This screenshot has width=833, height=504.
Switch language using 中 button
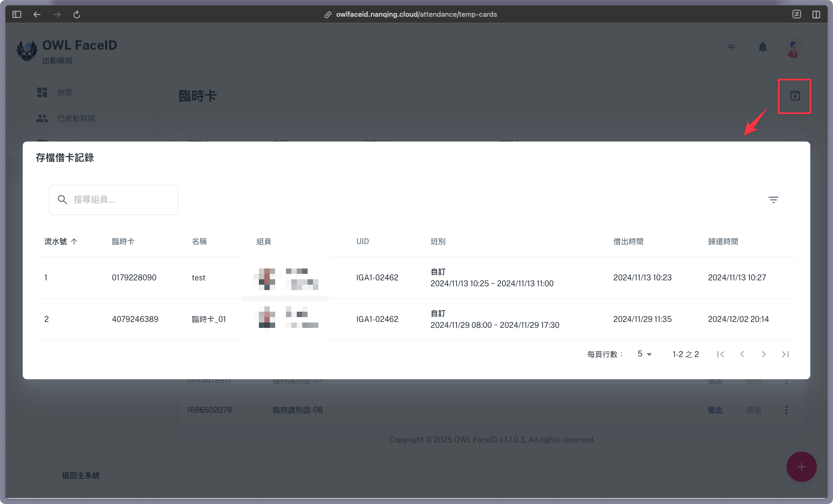point(731,48)
